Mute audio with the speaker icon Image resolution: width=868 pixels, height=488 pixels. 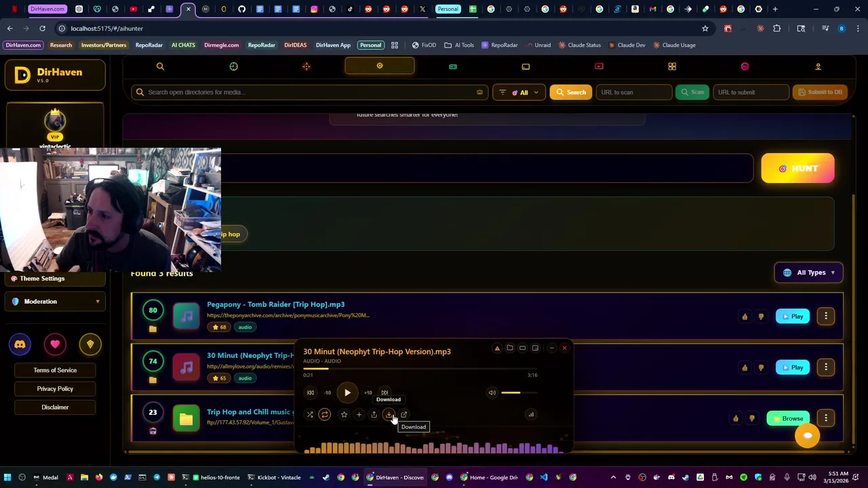(492, 392)
